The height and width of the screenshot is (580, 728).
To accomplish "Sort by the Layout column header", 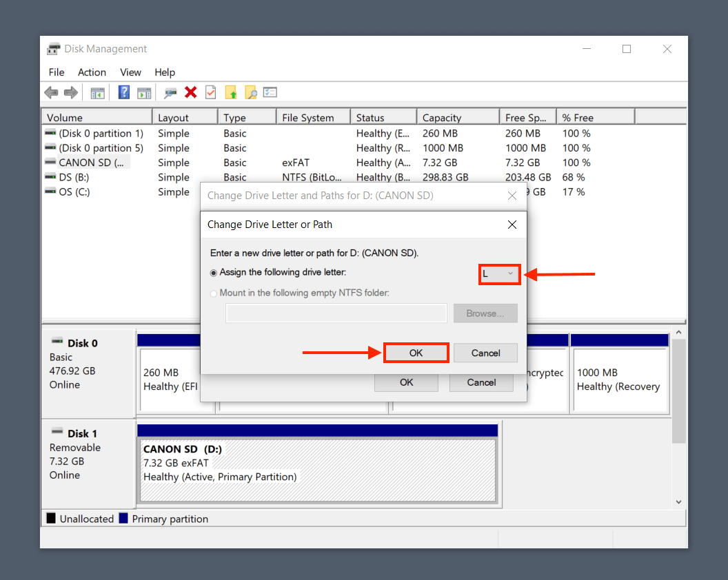I will click(185, 117).
